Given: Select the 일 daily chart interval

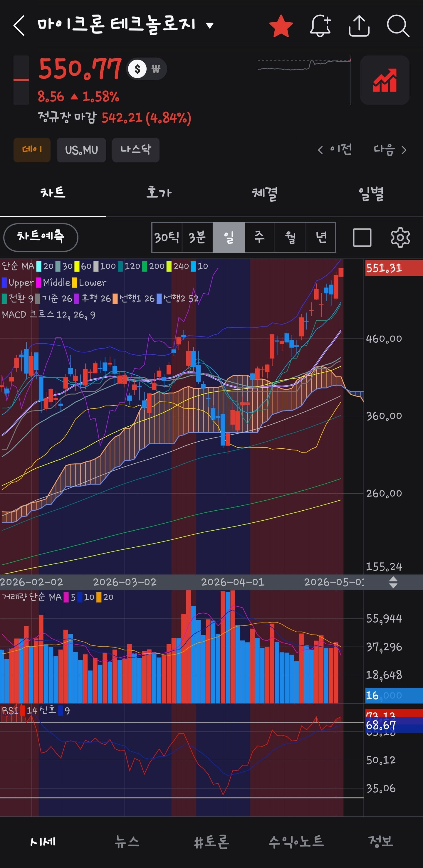Looking at the screenshot, I should coord(229,237).
